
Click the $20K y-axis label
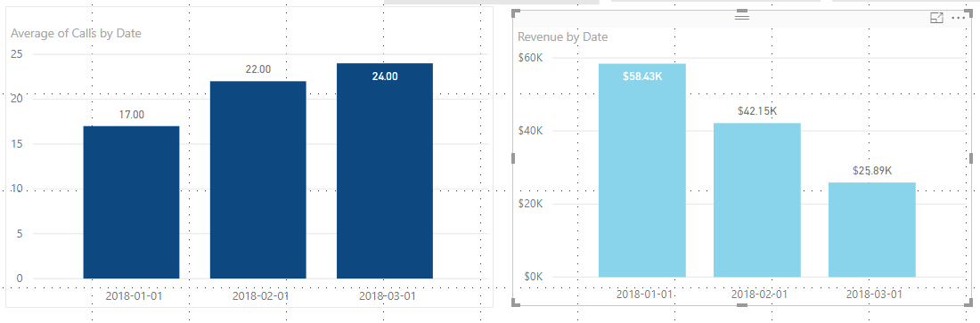tap(529, 204)
